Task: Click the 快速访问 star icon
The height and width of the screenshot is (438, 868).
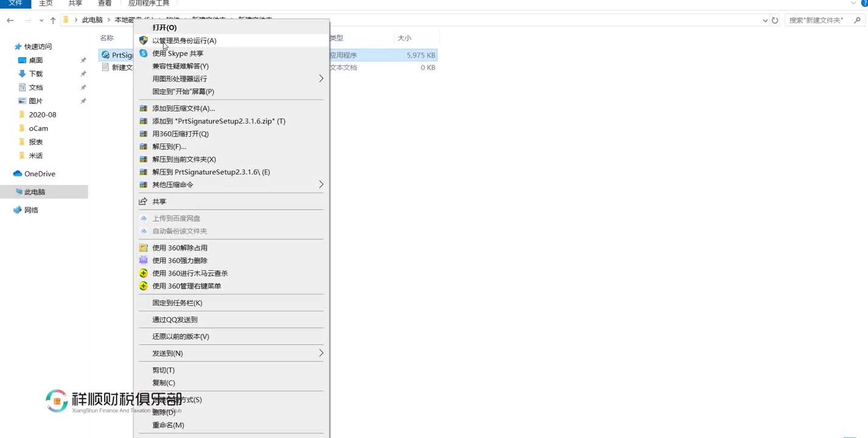Action: pos(18,47)
